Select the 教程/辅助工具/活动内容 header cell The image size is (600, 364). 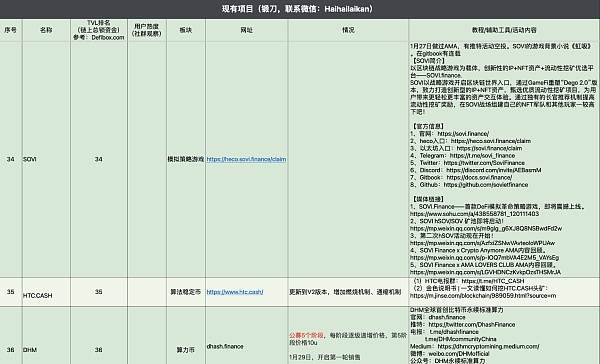click(504, 30)
